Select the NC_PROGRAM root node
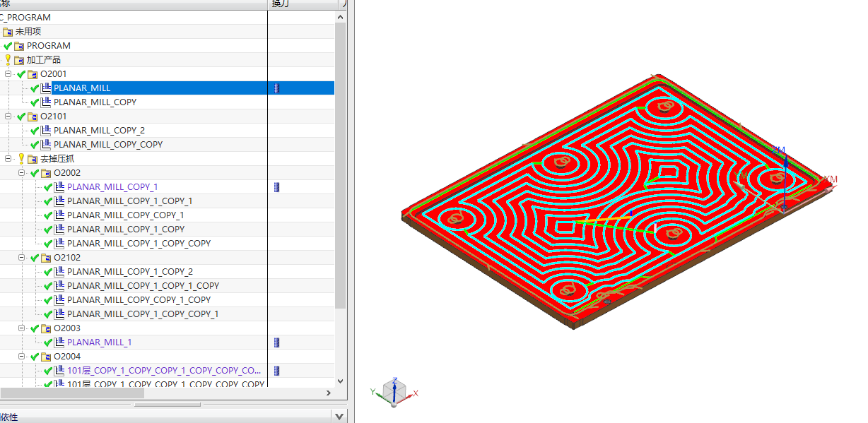 (x=25, y=18)
